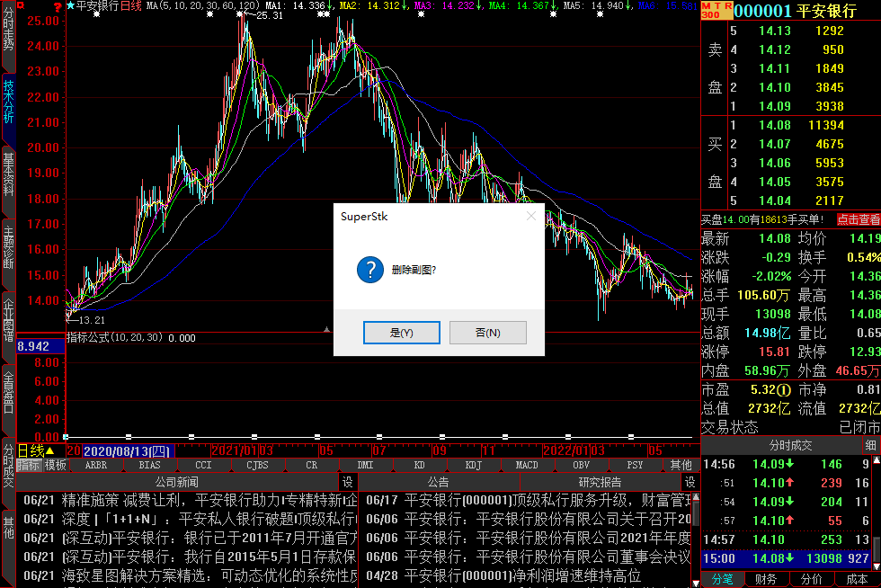This screenshot has width=881, height=588.
Task: Click the 8.942 indicator value box
Action: point(41,346)
